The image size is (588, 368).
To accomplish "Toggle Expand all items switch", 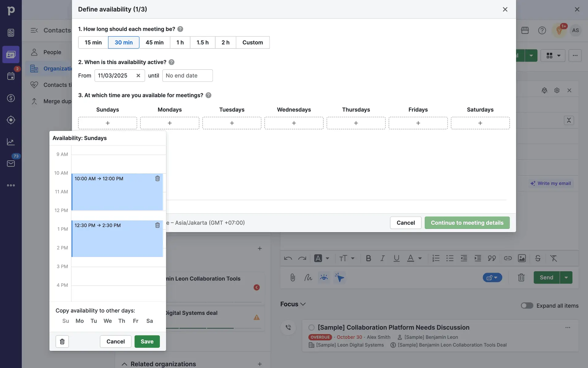I will tap(527, 305).
